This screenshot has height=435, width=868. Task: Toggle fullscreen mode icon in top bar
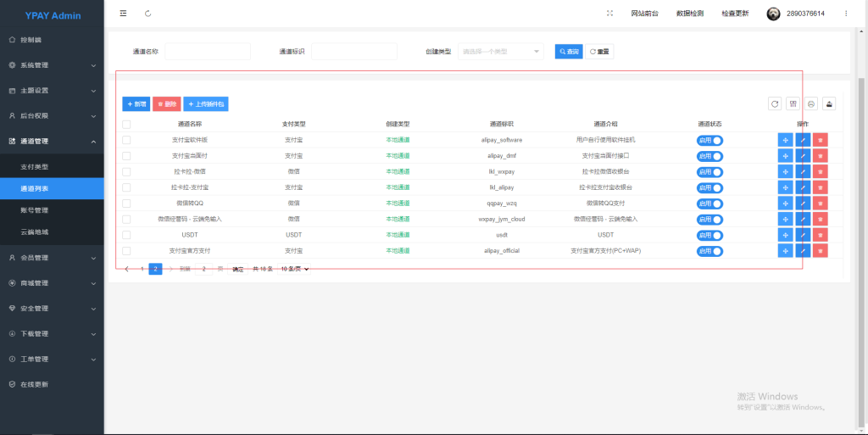click(609, 14)
